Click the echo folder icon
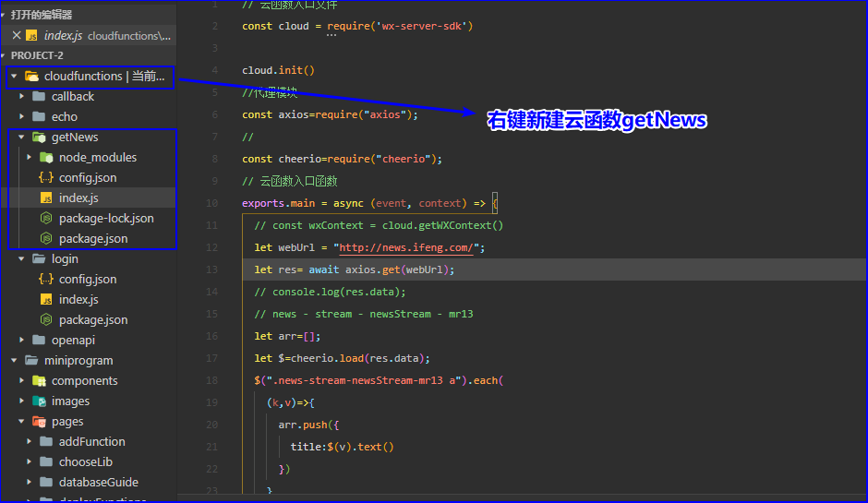 39,117
